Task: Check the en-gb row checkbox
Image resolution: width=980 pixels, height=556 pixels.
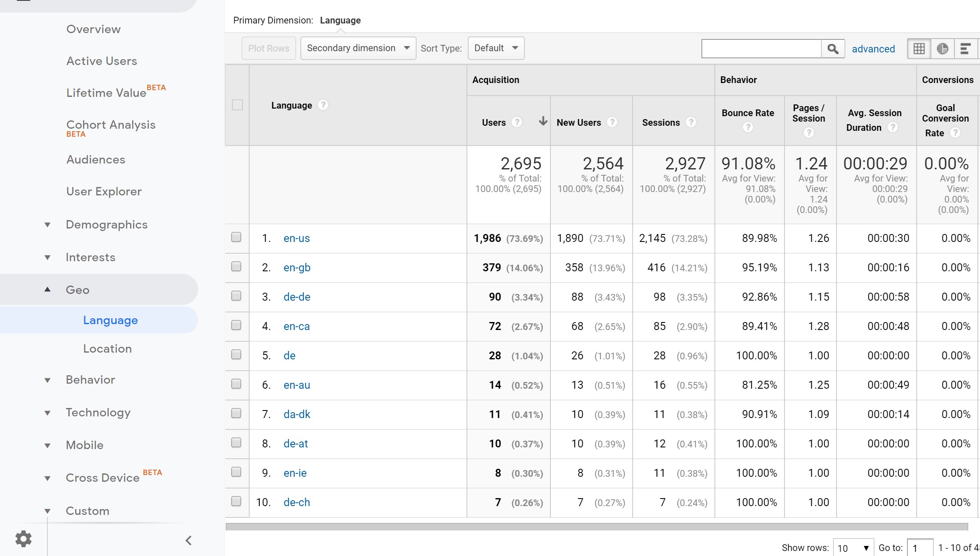Action: tap(236, 267)
